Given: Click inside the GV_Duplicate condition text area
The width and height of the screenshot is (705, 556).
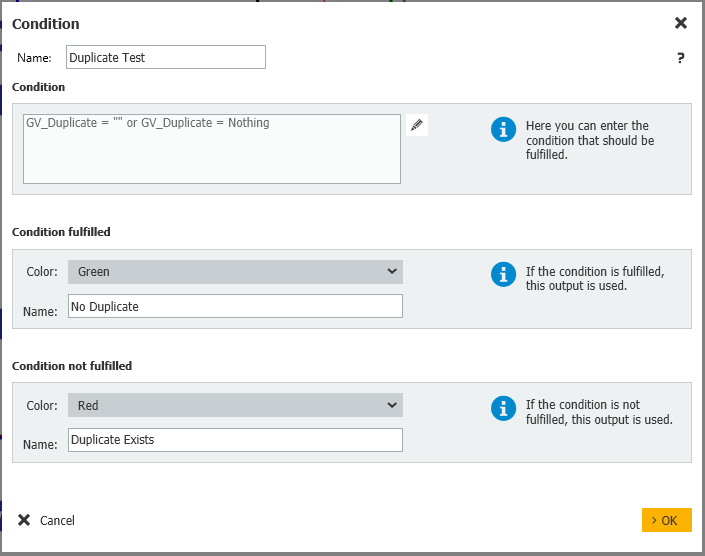Looking at the screenshot, I should [212, 149].
